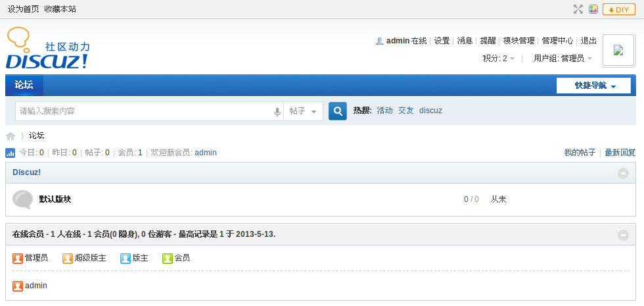Open 模块管理 link
This screenshot has width=644, height=306.
point(518,41)
